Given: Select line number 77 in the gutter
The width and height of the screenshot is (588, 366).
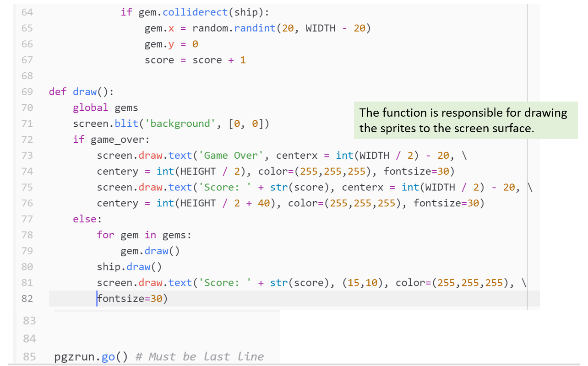Looking at the screenshot, I should 27,219.
